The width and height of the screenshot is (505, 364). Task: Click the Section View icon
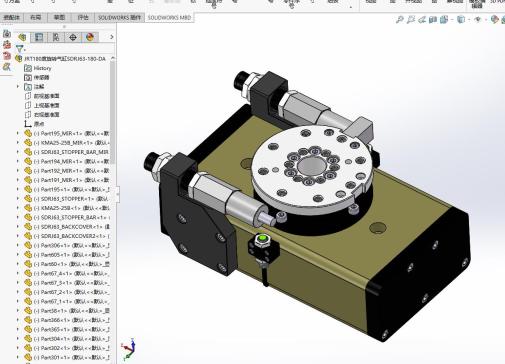(433, 20)
